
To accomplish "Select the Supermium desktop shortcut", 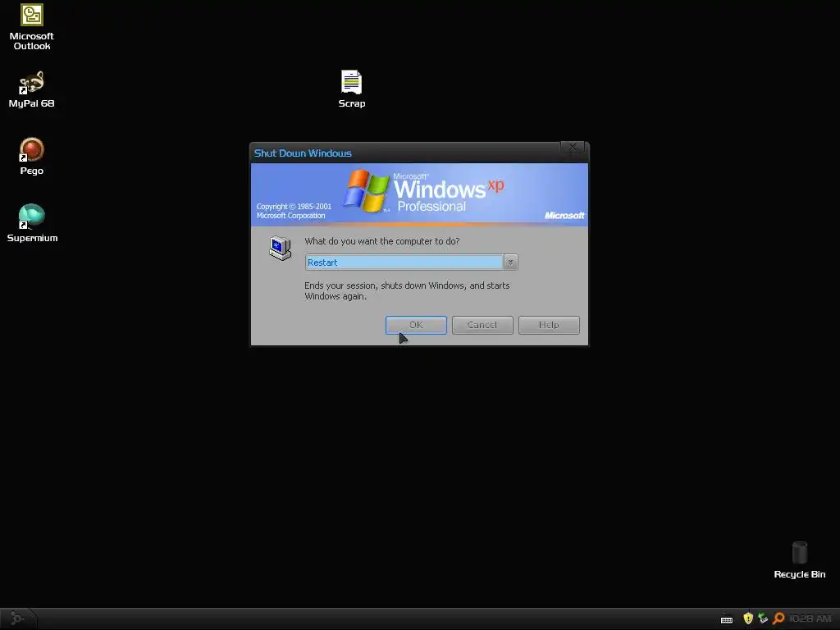I will (x=32, y=223).
